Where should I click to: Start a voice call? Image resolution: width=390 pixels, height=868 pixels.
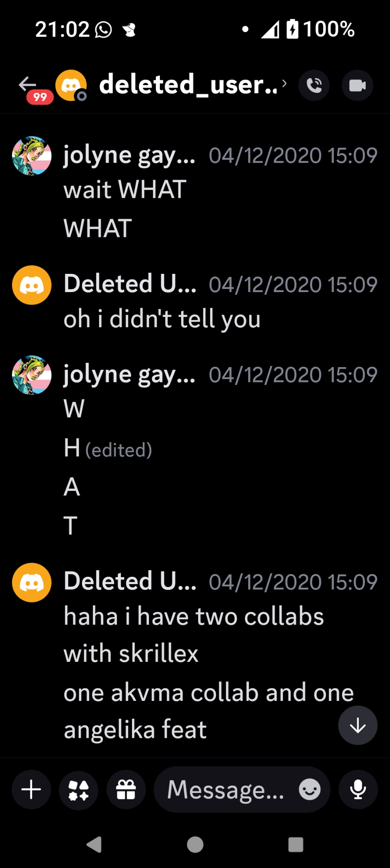pyautogui.click(x=314, y=85)
